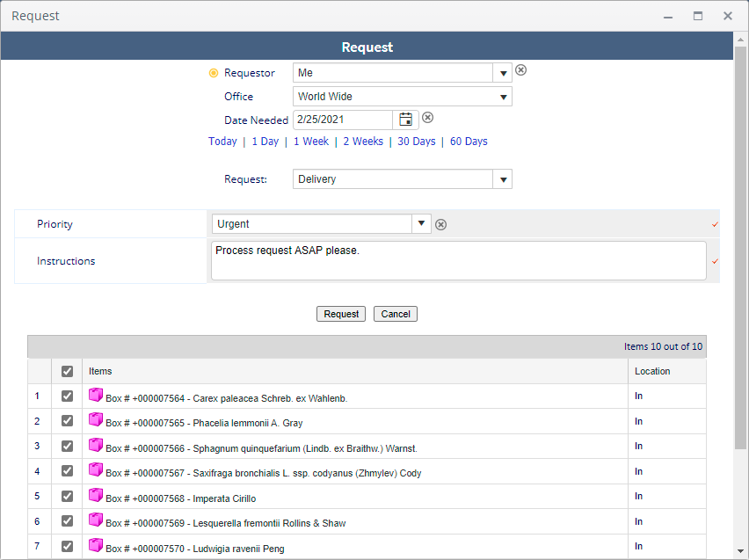
Task: Toggle the select-all items checkbox in header
Action: click(x=68, y=371)
